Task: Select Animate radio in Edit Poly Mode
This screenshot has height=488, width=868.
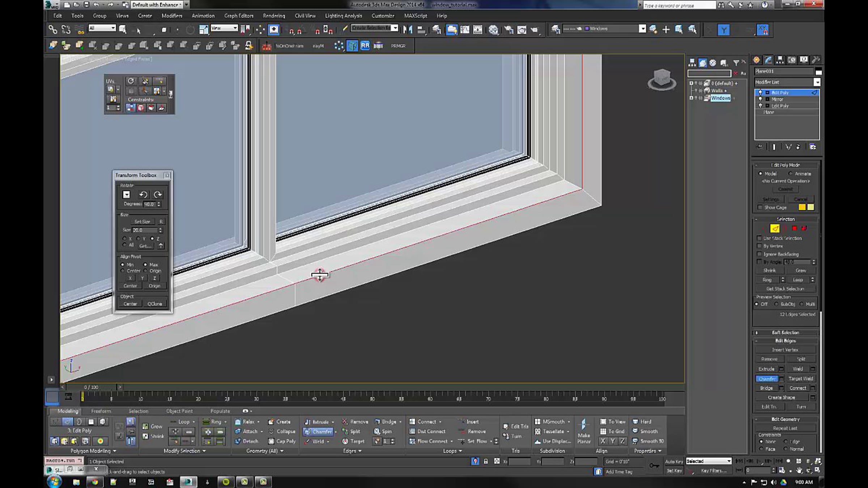Action: click(791, 174)
